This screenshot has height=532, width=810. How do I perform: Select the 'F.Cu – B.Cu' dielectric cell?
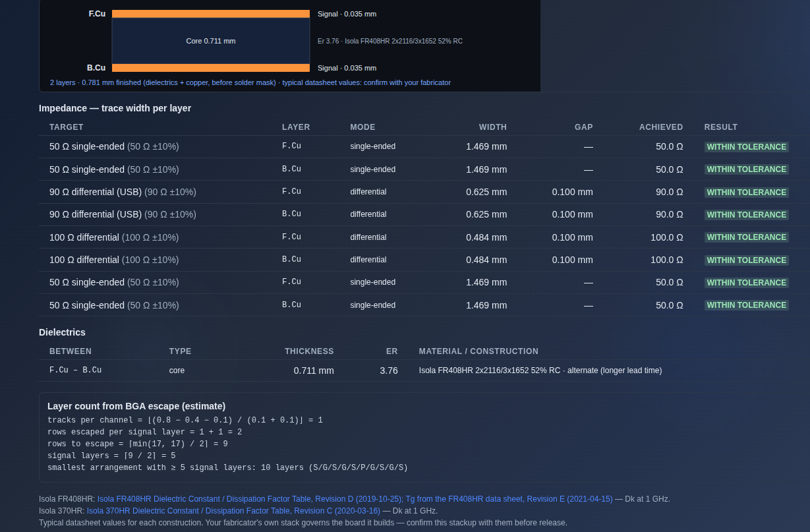[76, 370]
